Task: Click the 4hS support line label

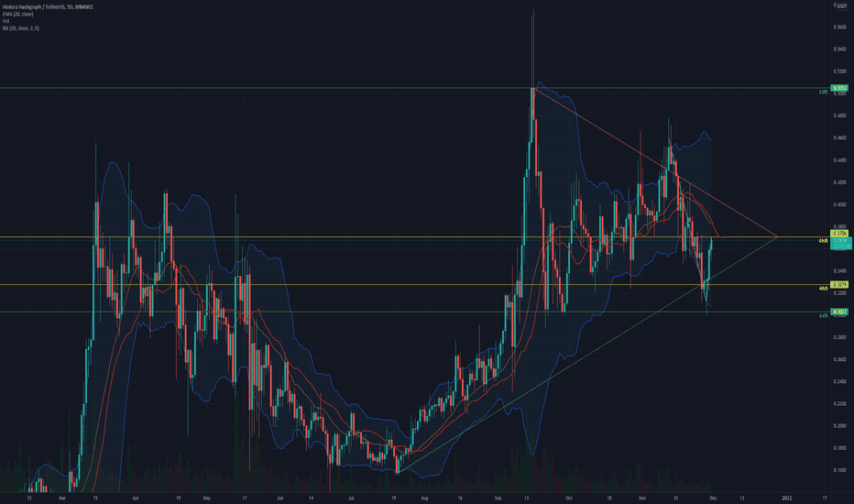Action: [x=824, y=289]
